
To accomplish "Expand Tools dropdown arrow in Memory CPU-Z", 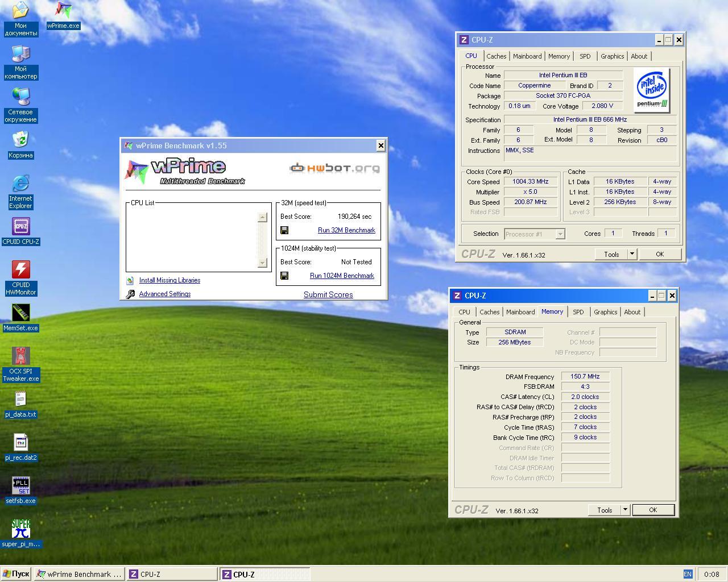I will [x=625, y=510].
